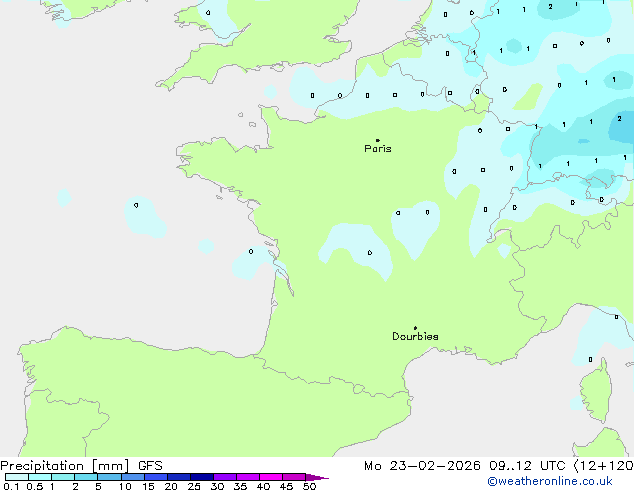Pick the 40–45 mm magenta legend swatch

point(271,477)
